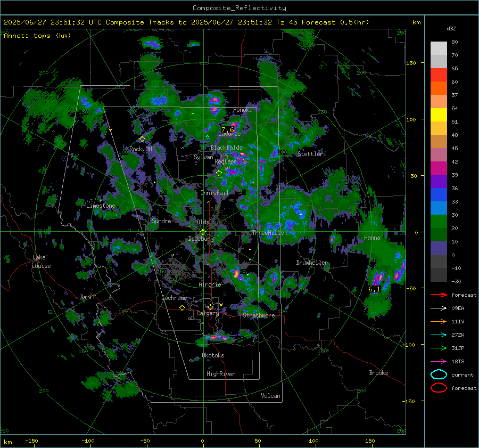Click the Drumheller label
Screen dimensions: 479x448
tap(312, 263)
